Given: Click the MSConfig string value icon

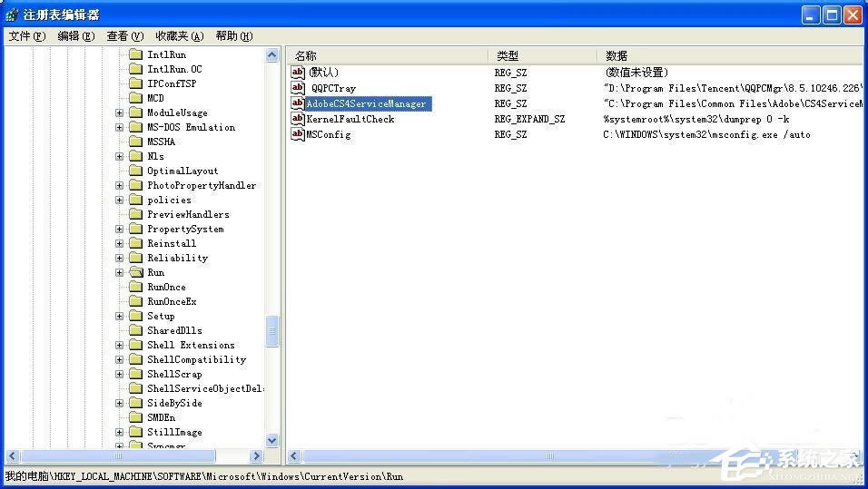Looking at the screenshot, I should (298, 134).
